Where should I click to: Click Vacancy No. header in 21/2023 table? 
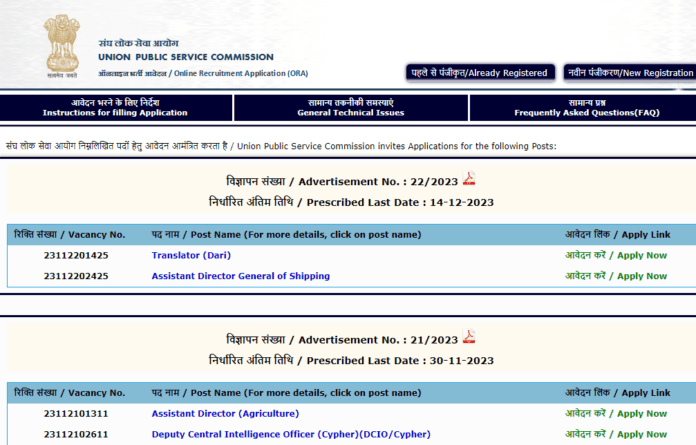click(70, 393)
